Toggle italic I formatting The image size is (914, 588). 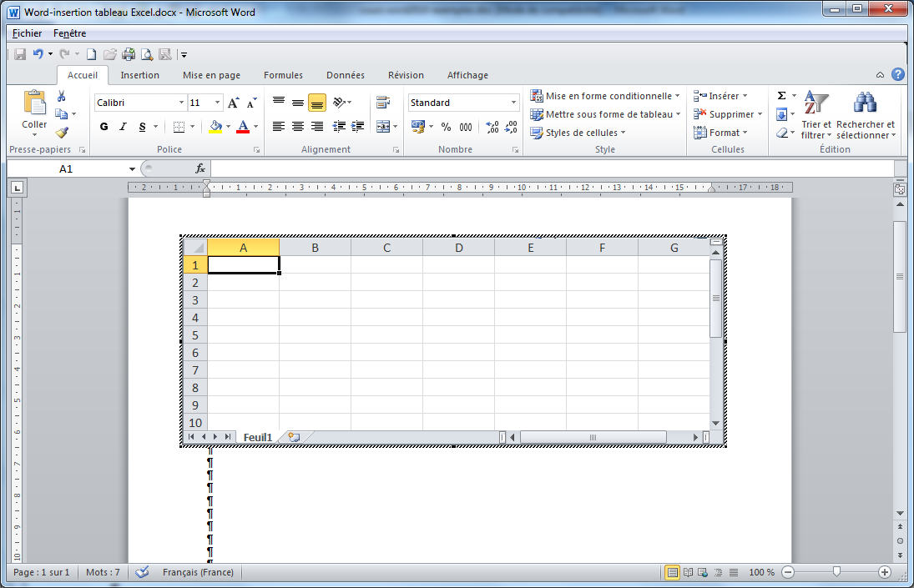click(123, 126)
